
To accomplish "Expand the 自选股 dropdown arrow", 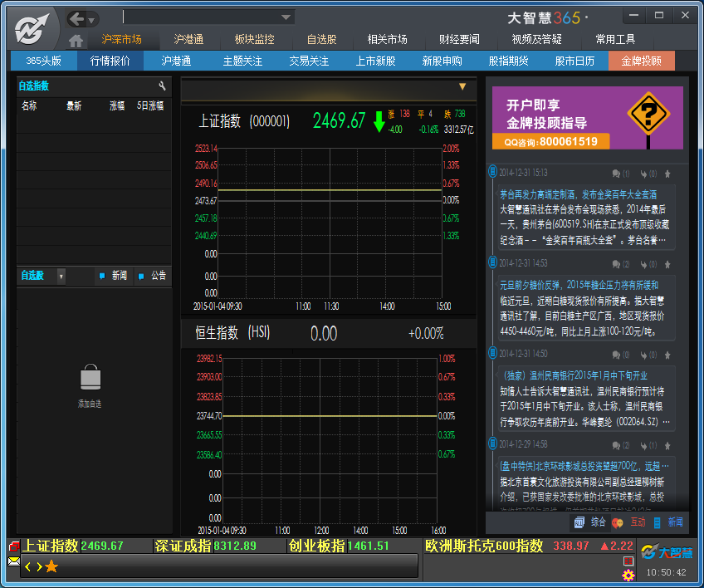I will coord(61,276).
